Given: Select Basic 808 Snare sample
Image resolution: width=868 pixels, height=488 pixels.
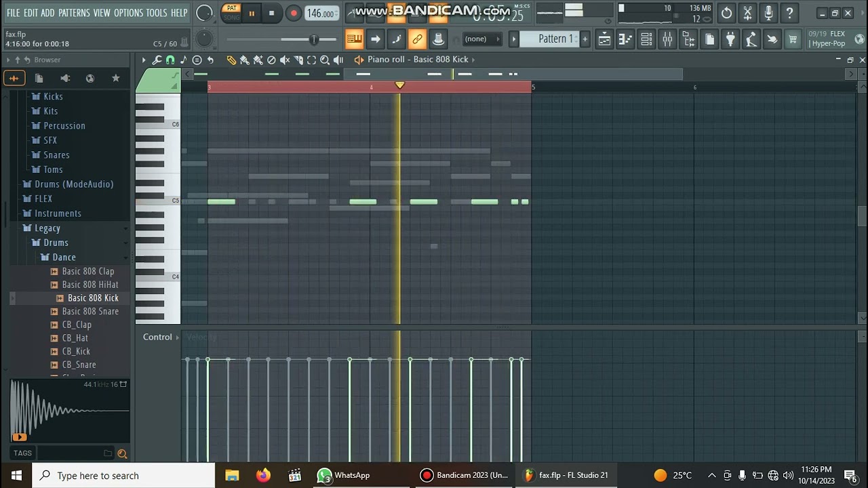Looking at the screenshot, I should (90, 312).
